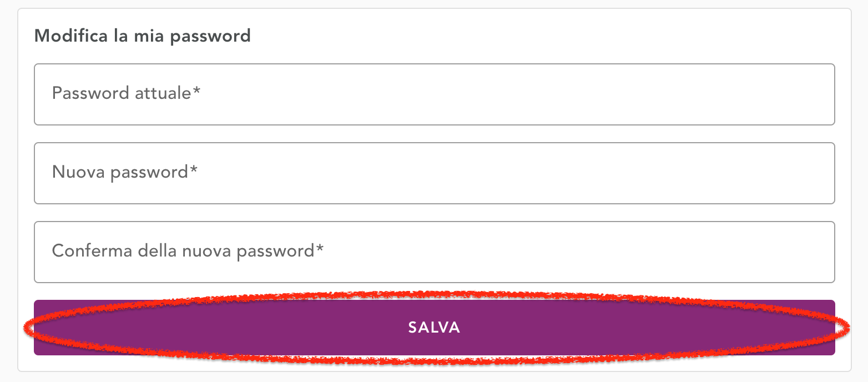868x382 pixels.
Task: Place cursor in new password box
Action: 434,173
